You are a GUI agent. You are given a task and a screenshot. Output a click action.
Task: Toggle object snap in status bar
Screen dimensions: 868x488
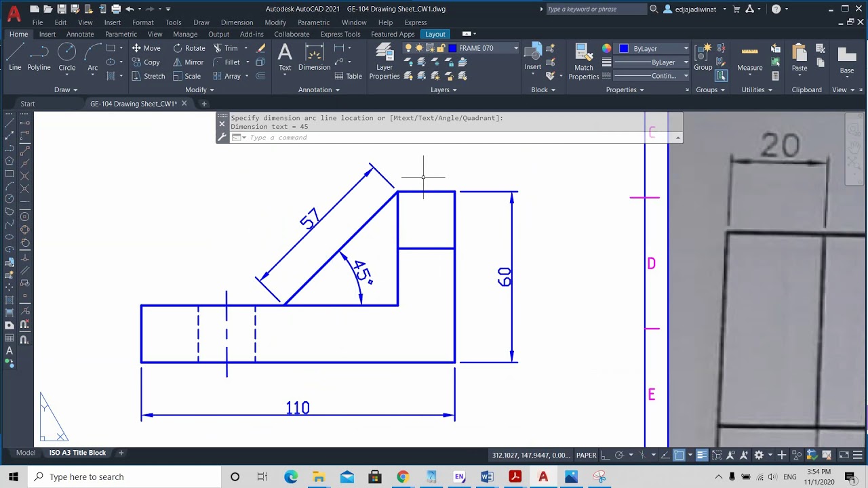[678, 455]
